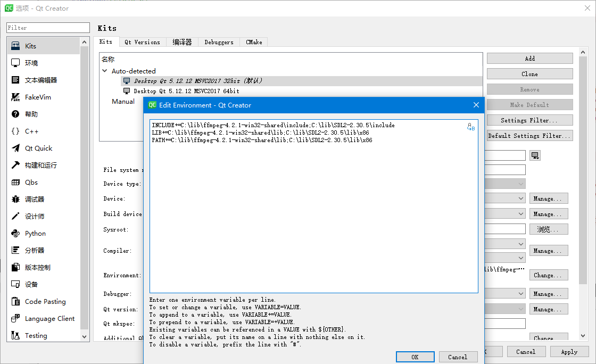This screenshot has height=364, width=596.
Task: Switch to the Kits tab
Action: click(x=106, y=42)
